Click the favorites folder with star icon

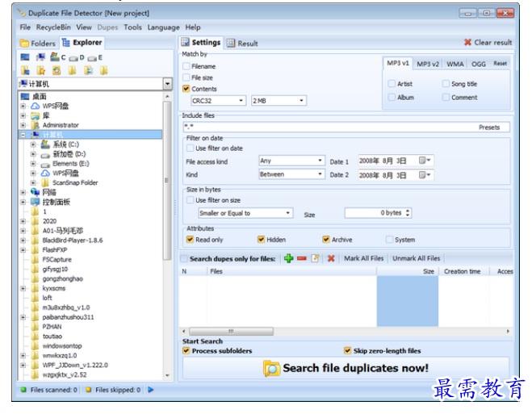[40, 70]
